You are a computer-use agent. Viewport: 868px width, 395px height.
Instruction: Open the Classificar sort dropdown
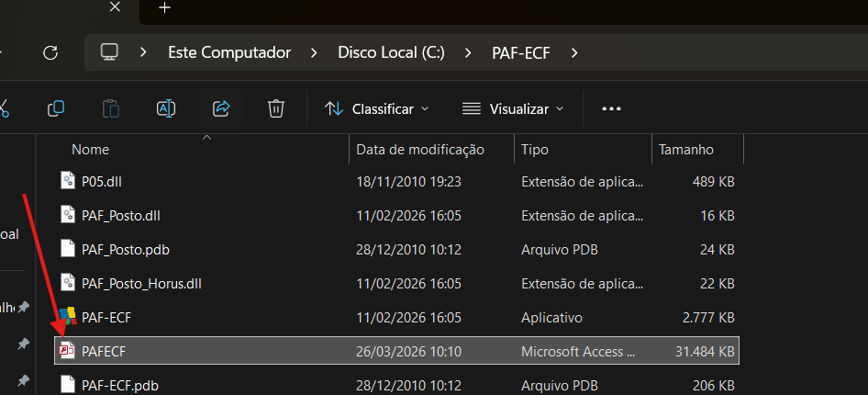pyautogui.click(x=377, y=108)
